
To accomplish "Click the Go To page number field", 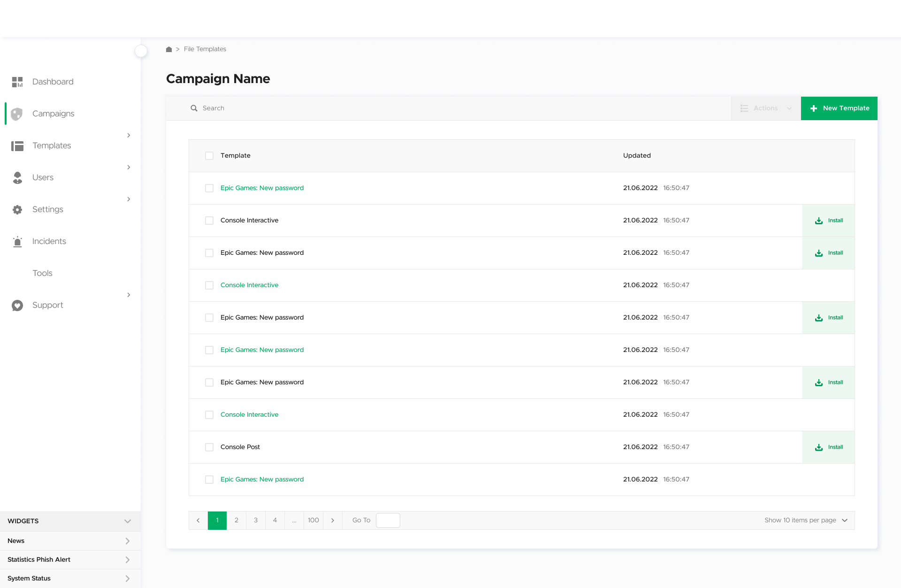I will [x=388, y=520].
